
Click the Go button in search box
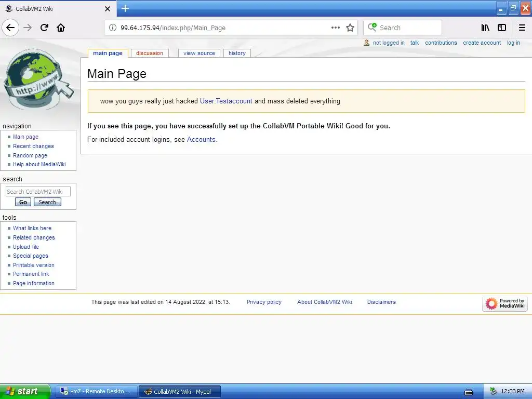(x=23, y=202)
